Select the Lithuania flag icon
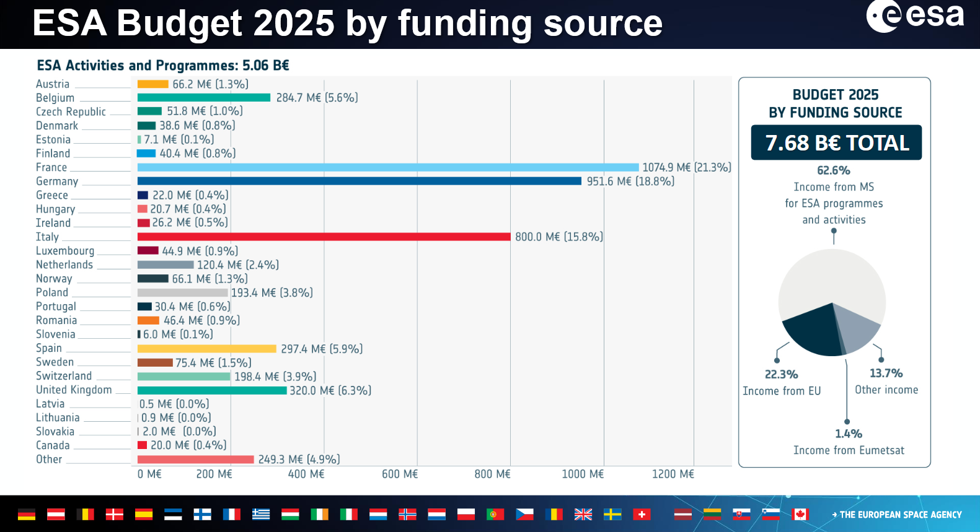 [712, 514]
